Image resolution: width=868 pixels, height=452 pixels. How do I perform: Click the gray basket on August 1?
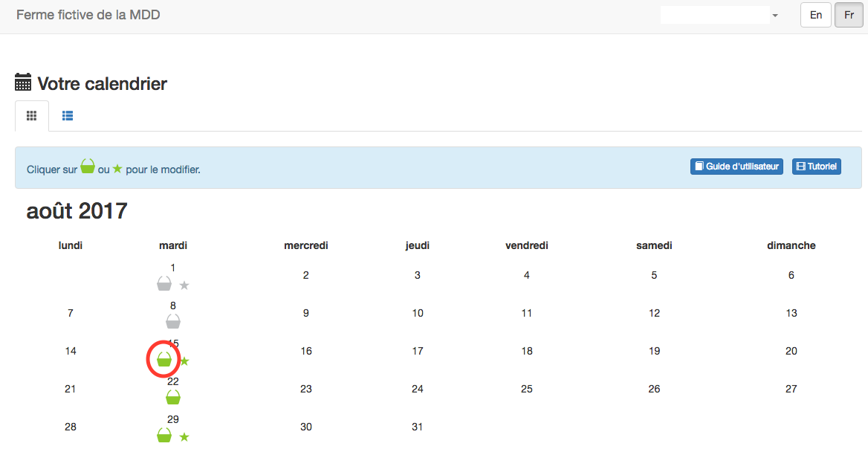tap(164, 284)
